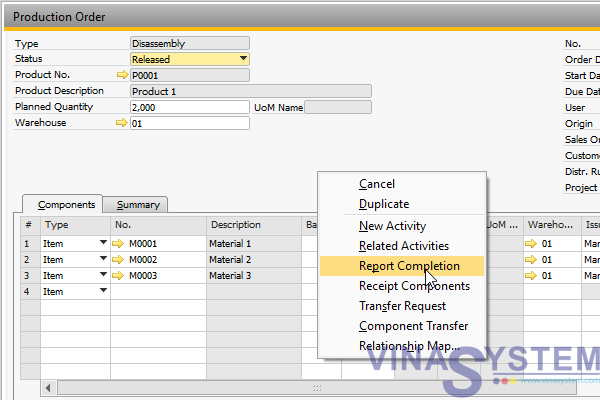
Task: Expand the Type dropdown in row 3
Action: point(103,274)
